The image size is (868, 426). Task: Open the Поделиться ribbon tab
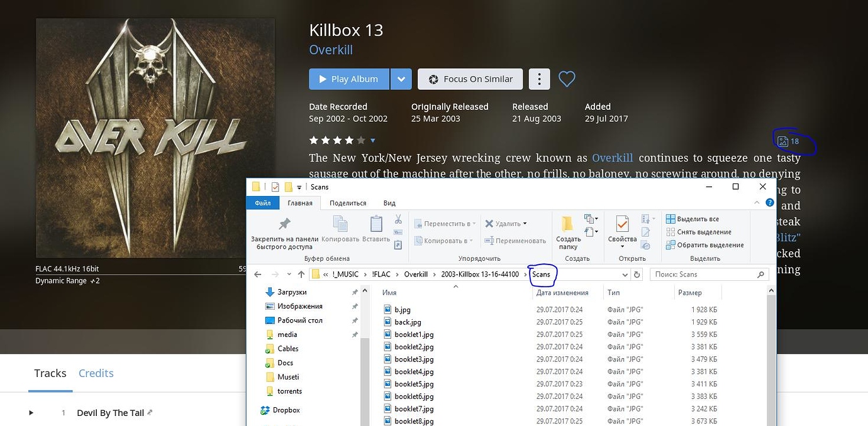tap(348, 203)
